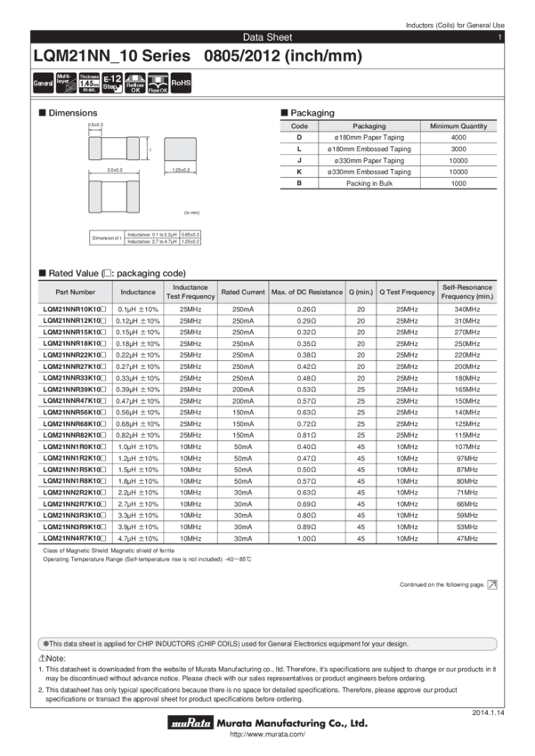The image size is (535, 756).
Task: Click the 1.8µH ±10% inductance cell
Action: [x=138, y=481]
